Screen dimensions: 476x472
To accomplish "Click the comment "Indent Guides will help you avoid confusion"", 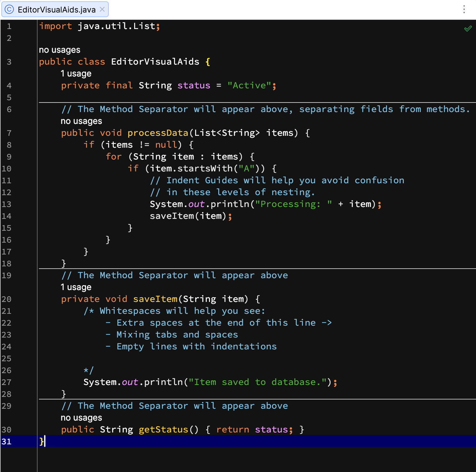I will coord(277,180).
